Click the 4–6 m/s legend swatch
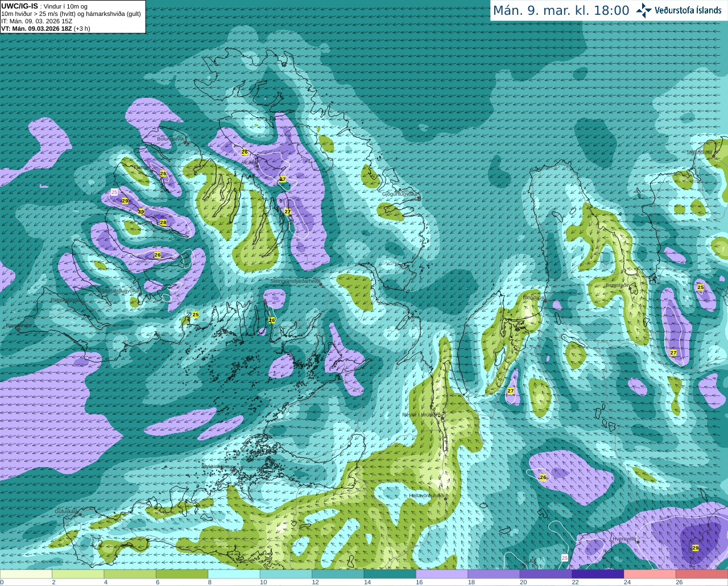The width and height of the screenshot is (728, 586). point(130,574)
